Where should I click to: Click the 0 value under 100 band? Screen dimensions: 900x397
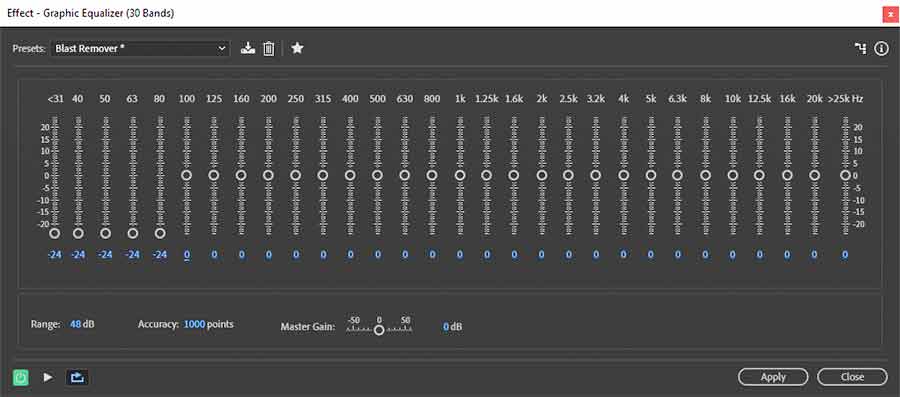coord(187,255)
